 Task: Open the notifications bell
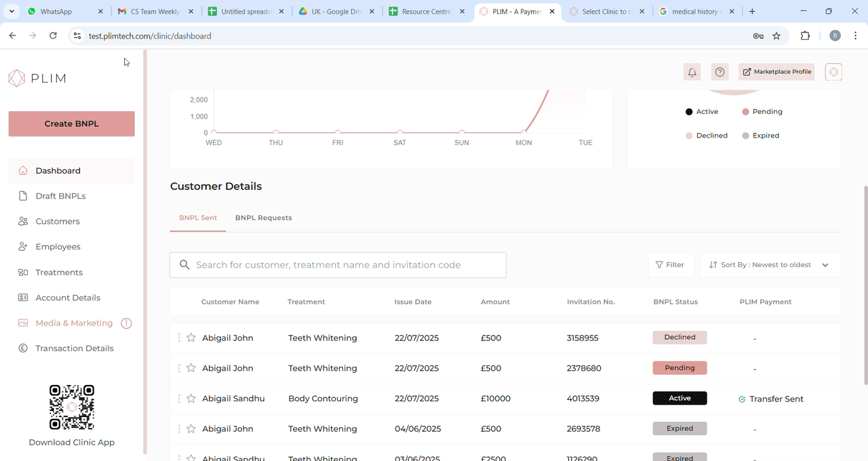point(692,72)
